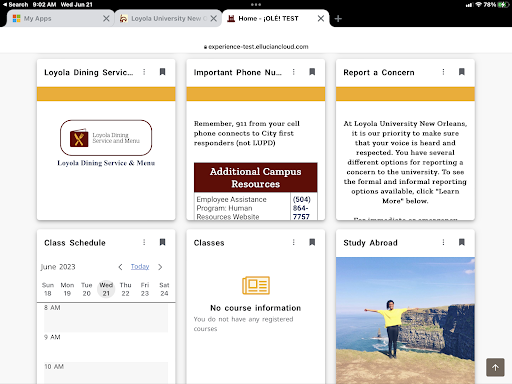The height and width of the screenshot is (384, 512).
Task: Switch to the My Apps tab
Action: click(x=60, y=18)
